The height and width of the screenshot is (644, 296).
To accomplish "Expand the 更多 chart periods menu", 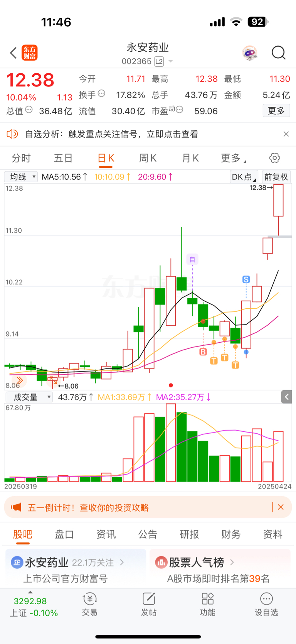I will [233, 158].
